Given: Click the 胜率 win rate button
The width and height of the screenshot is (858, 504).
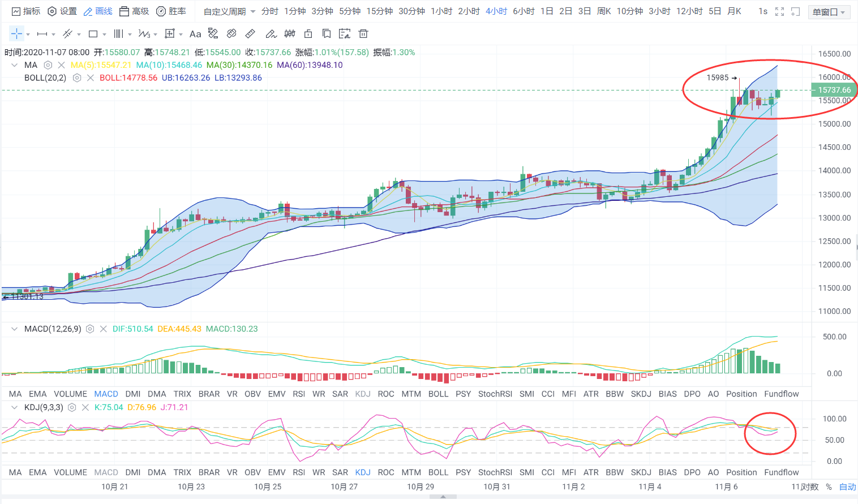Looking at the screenshot, I should pos(171,11).
